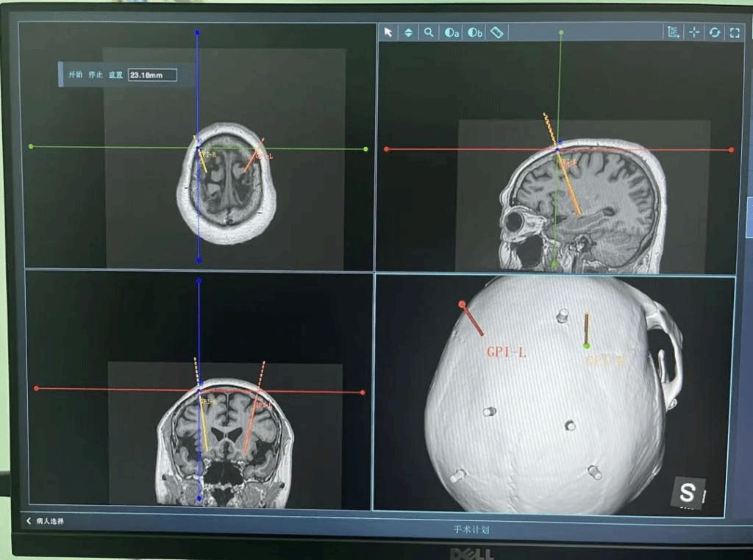Click the slice scroll up-down icon
Screen dimensions: 753x560
(408, 32)
